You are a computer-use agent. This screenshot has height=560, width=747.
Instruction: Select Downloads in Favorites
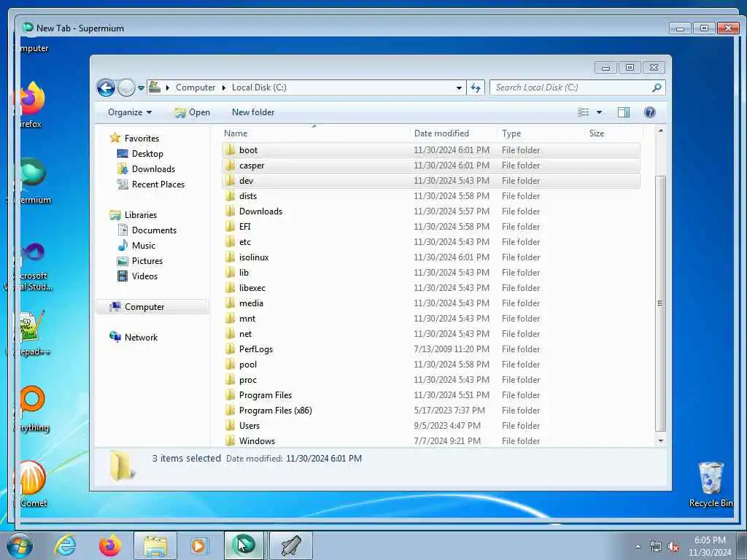pyautogui.click(x=153, y=169)
